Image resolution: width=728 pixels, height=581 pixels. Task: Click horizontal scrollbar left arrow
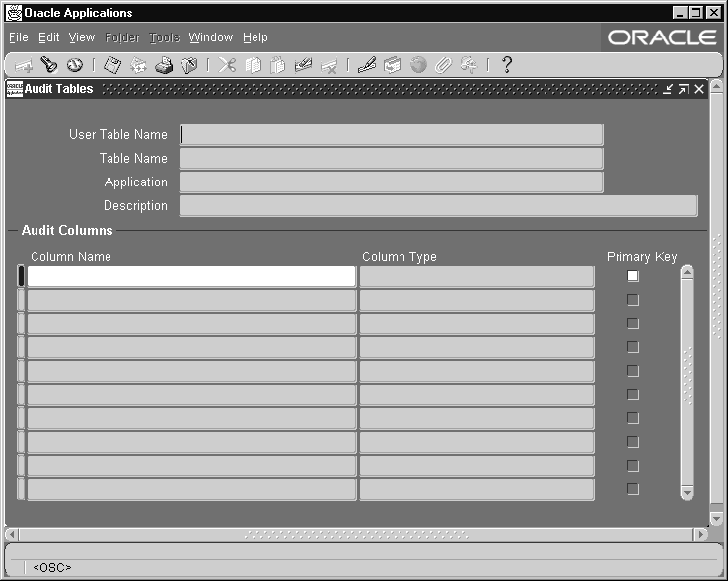click(13, 534)
